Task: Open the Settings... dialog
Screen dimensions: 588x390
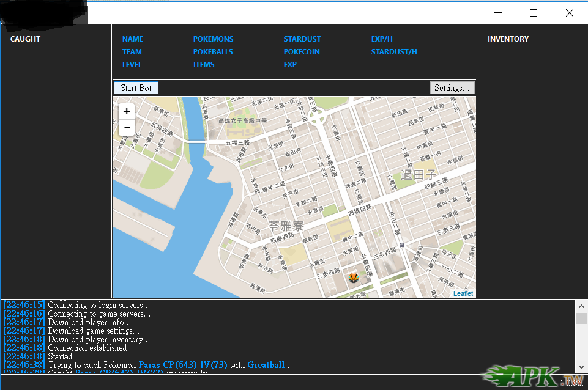Action: [452, 88]
